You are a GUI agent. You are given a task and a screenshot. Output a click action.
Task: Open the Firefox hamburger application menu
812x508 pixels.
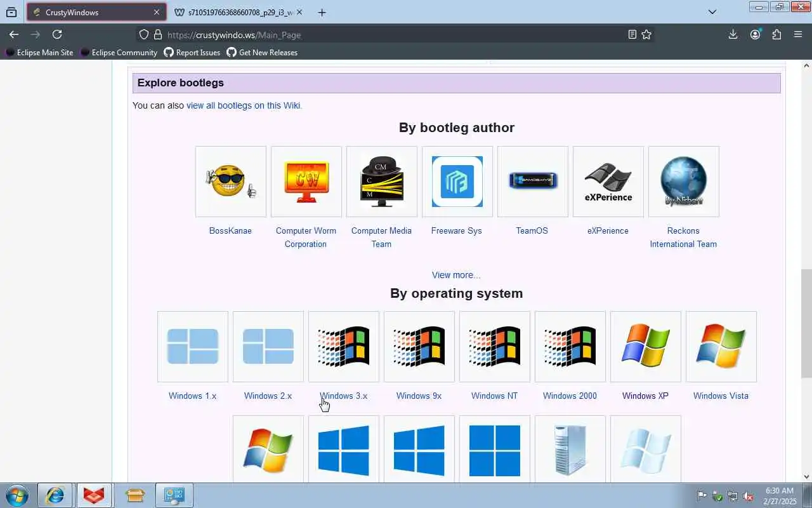tap(798, 34)
